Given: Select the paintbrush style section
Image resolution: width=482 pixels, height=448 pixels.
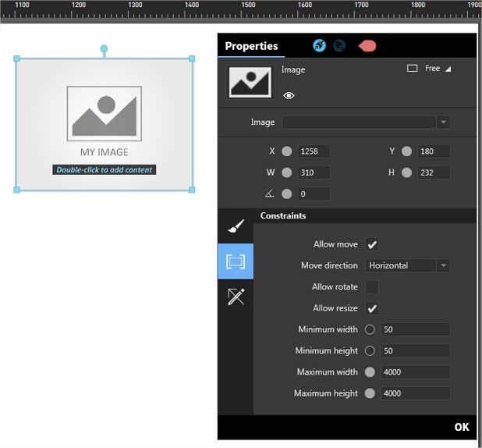Looking at the screenshot, I should coord(236,226).
